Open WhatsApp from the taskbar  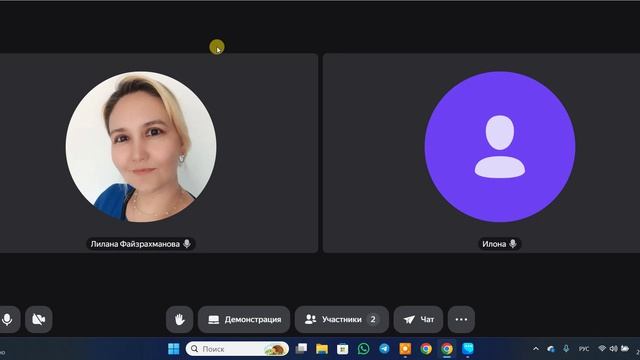pyautogui.click(x=363, y=349)
